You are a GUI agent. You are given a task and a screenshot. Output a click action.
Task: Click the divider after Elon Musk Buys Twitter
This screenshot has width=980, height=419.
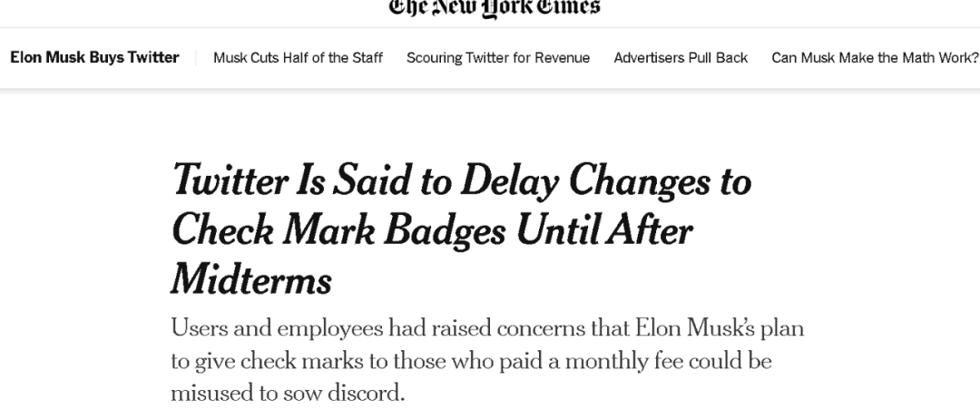196,58
